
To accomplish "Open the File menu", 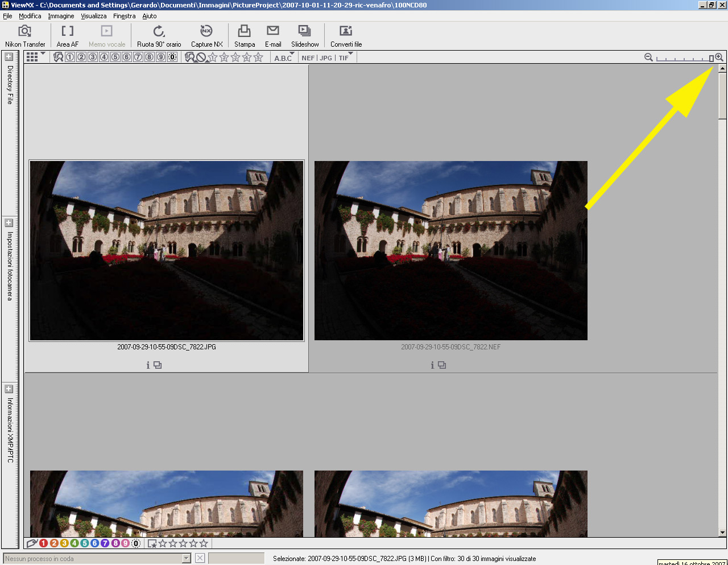I will pos(7,16).
